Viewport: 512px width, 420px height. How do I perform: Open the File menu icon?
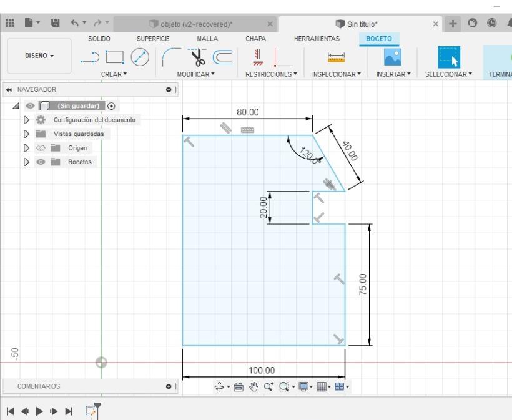(x=29, y=23)
